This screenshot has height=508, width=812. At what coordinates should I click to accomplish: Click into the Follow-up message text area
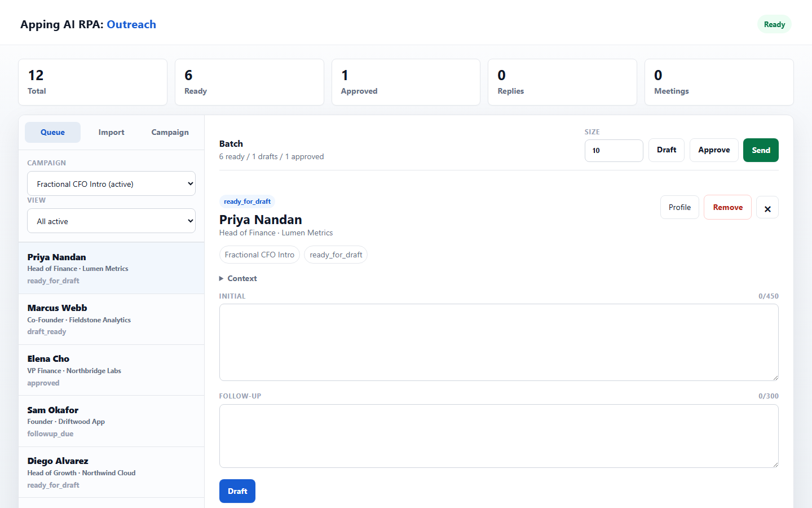[x=498, y=436]
